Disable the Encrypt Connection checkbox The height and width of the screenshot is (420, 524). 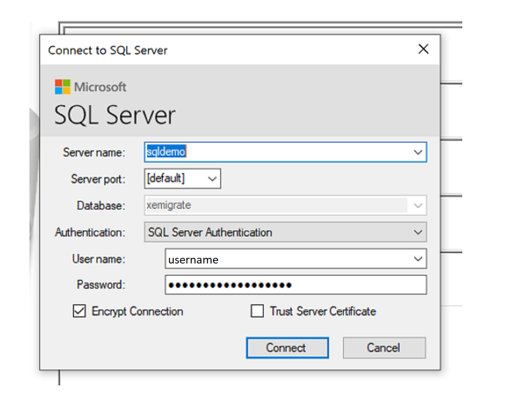coord(79,311)
